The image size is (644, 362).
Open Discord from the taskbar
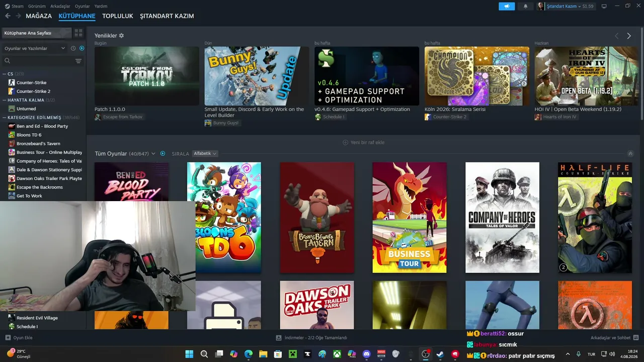click(367, 354)
